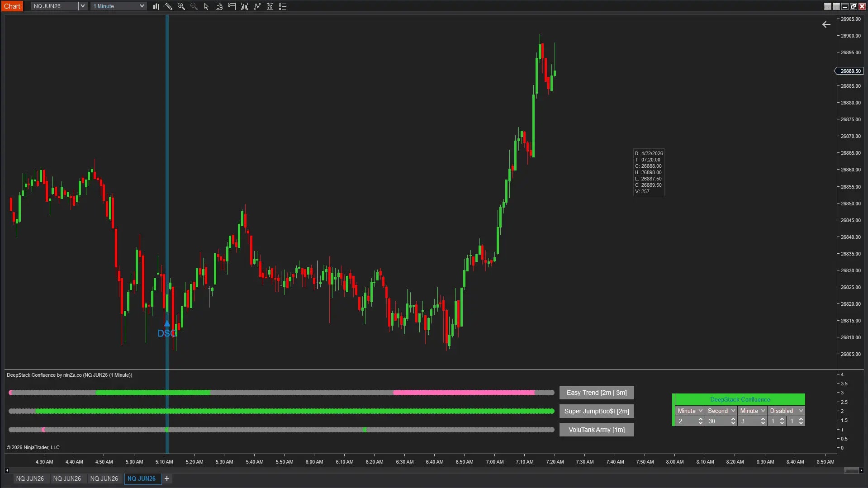Open the chart style bars icon

(x=156, y=6)
